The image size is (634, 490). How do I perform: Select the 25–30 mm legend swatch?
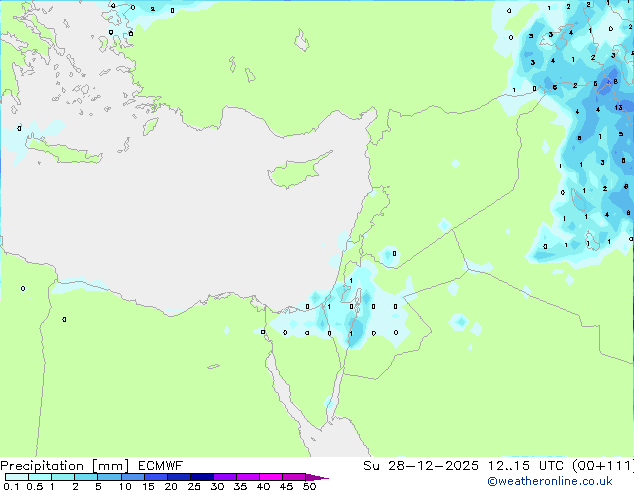point(202,477)
